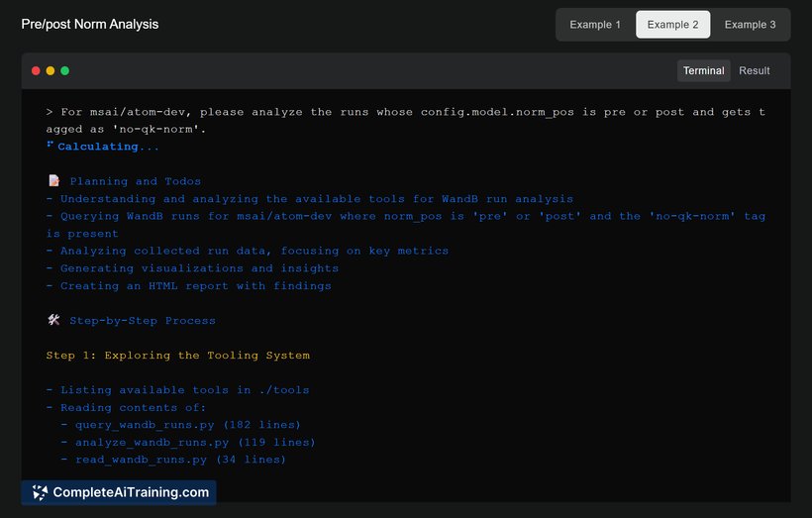812x518 pixels.
Task: Click the 'Step-by-Step Process' heading
Action: [x=143, y=321]
